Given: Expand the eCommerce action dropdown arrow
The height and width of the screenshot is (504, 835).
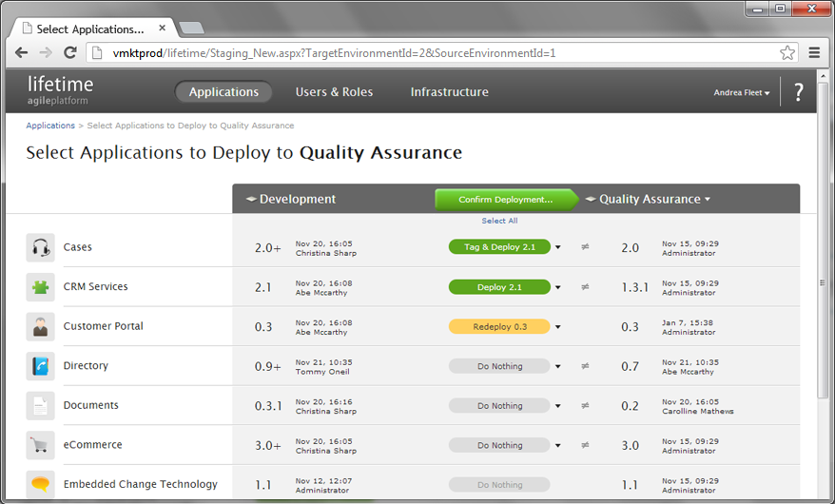Looking at the screenshot, I should click(558, 445).
